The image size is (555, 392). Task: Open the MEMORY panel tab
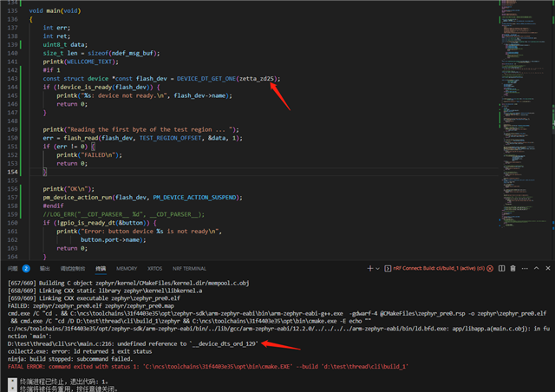[127, 269]
